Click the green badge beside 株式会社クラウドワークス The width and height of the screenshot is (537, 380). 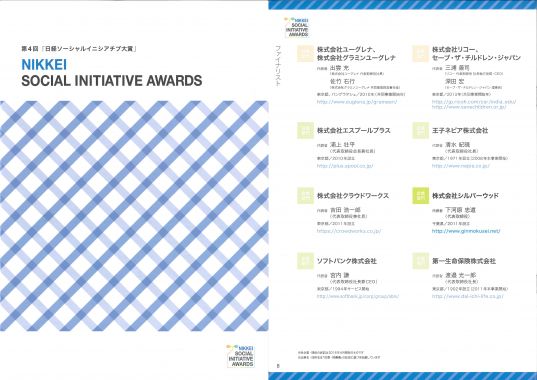(x=305, y=195)
